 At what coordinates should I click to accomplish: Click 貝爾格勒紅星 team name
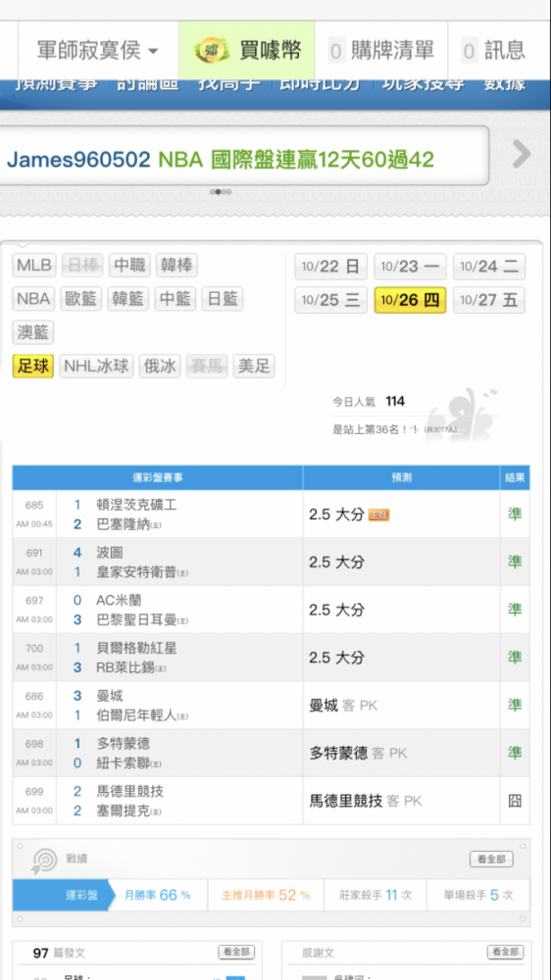point(136,648)
